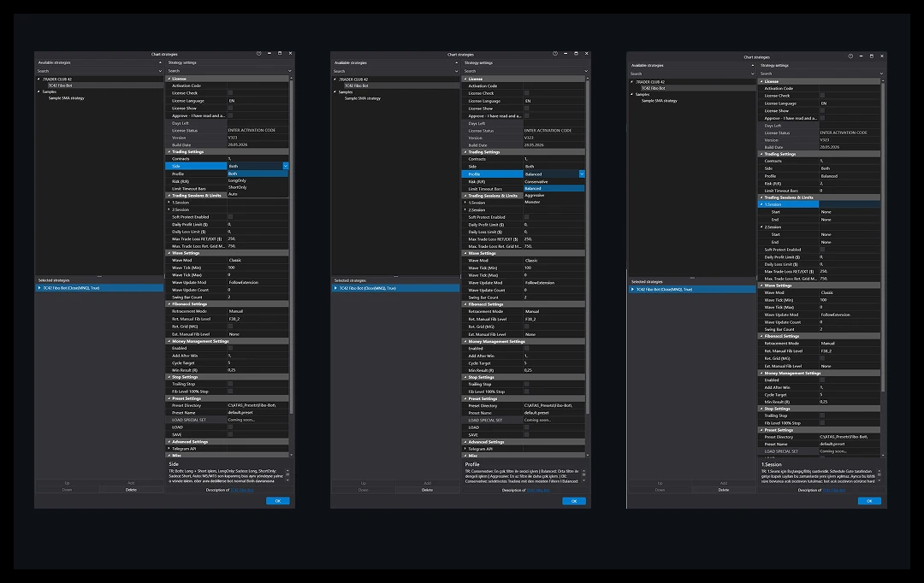This screenshot has width=924, height=583.
Task: Click the help icon in window with Side dropdown open
Action: point(258,54)
